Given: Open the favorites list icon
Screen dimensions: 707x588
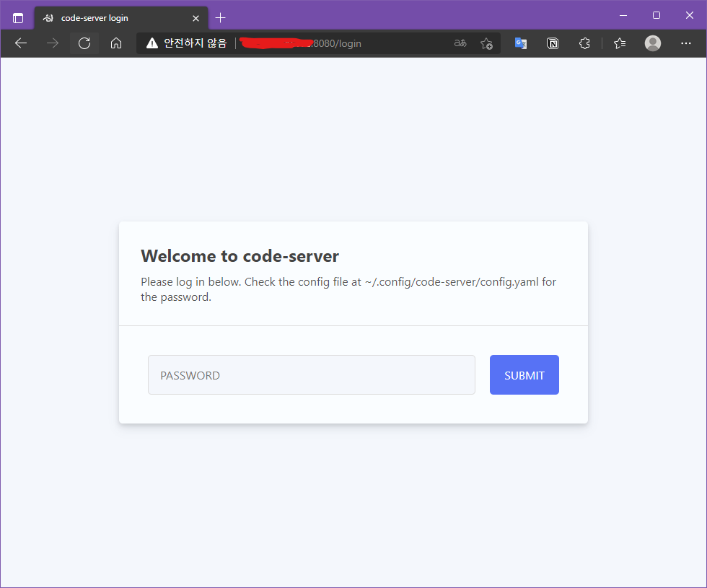Looking at the screenshot, I should pos(620,43).
